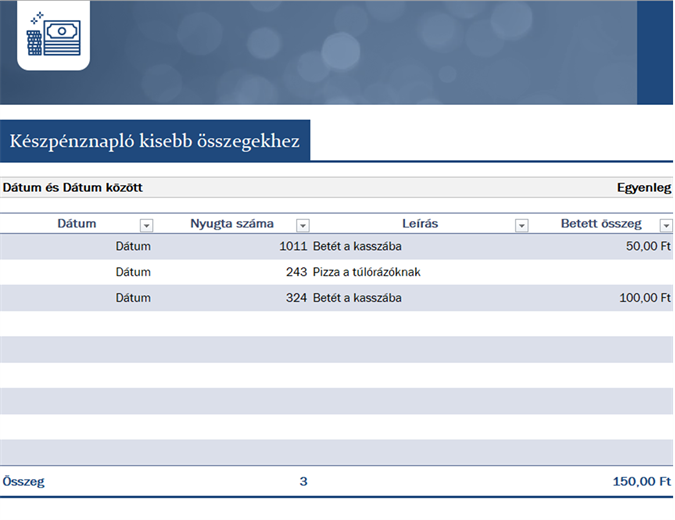Screen dimensions: 675x520
Task: Select the Dátum és Dátum között cell
Action: point(72,188)
